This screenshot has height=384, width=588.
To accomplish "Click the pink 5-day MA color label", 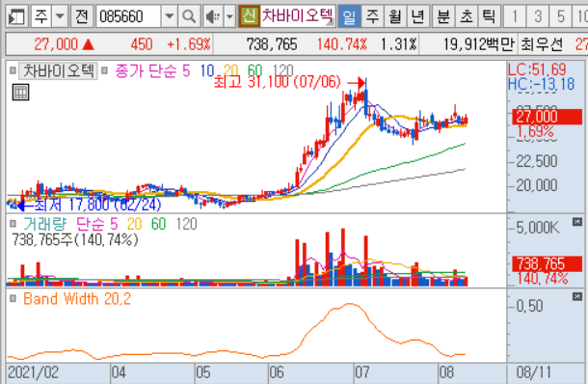I will (x=186, y=70).
